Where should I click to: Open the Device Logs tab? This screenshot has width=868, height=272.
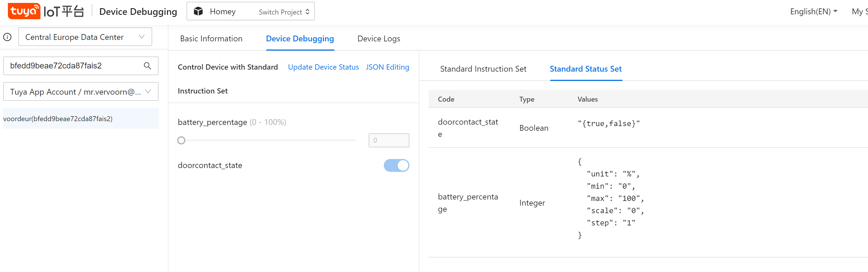379,39
